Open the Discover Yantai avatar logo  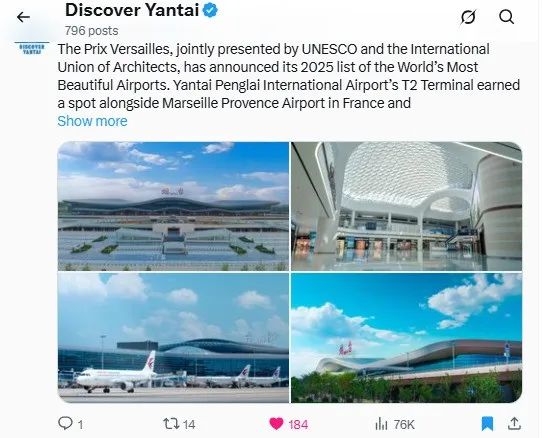[32, 49]
